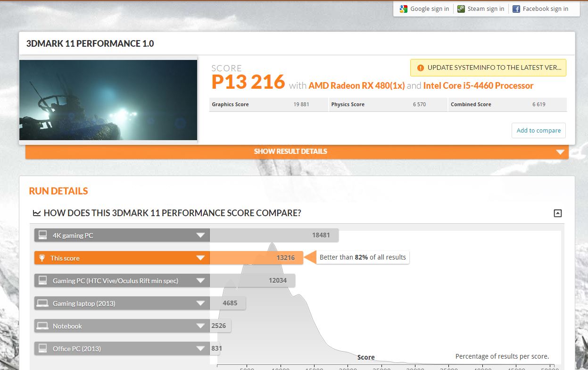The image size is (588, 370).
Task: Expand the 4K gaming PC dropdown arrow
Action: (x=200, y=235)
